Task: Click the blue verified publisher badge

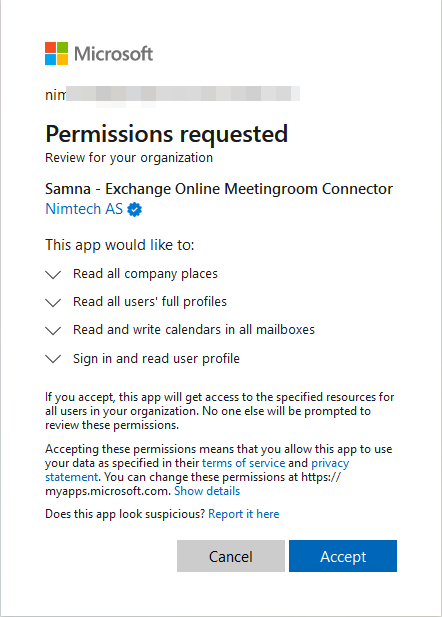Action: tap(135, 209)
